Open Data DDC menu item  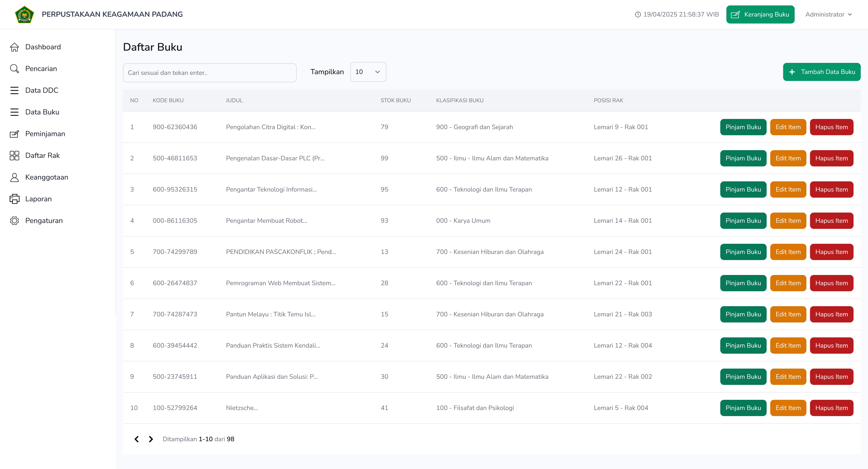tap(58, 90)
